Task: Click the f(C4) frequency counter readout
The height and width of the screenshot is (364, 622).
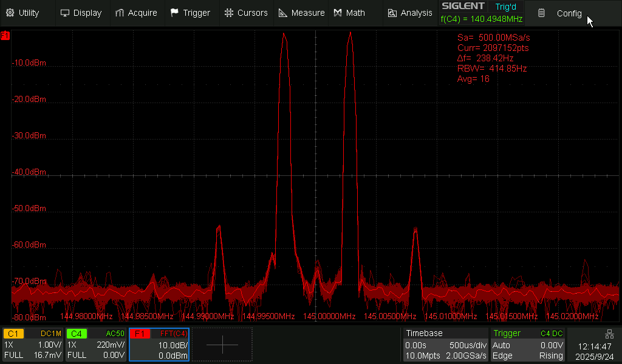Action: click(x=481, y=19)
